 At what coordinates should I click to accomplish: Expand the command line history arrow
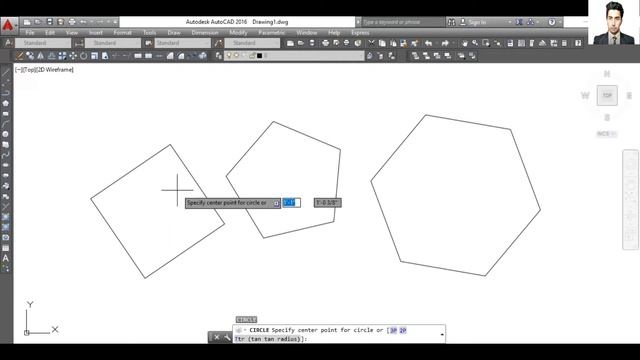(442, 334)
